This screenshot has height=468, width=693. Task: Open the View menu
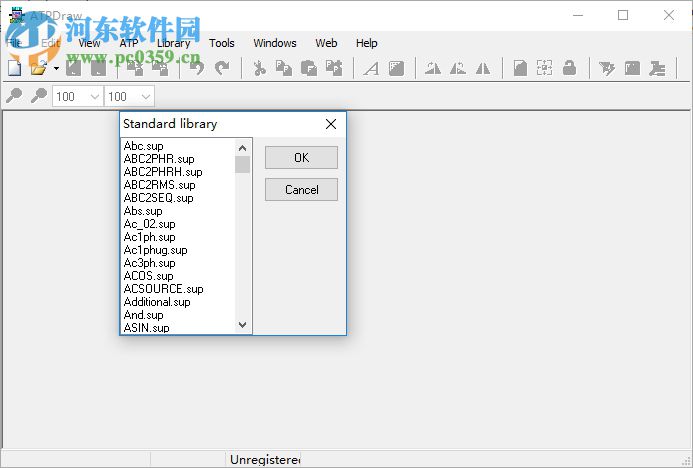89,43
